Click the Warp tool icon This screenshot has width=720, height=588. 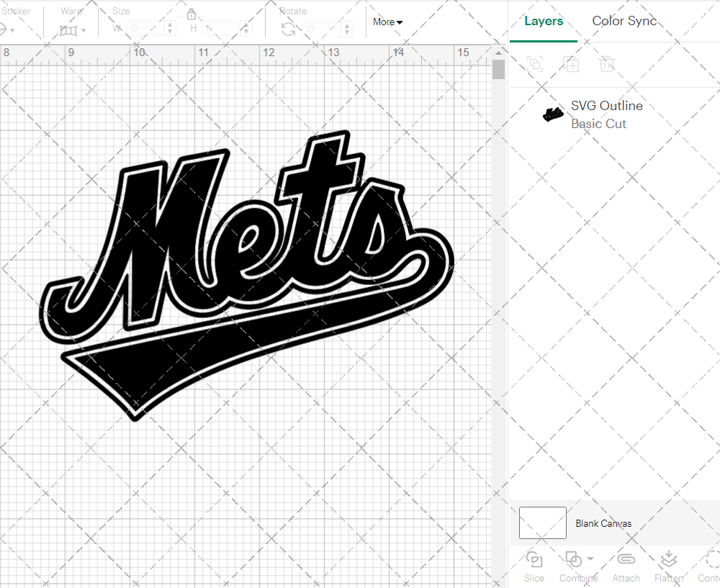[x=68, y=30]
